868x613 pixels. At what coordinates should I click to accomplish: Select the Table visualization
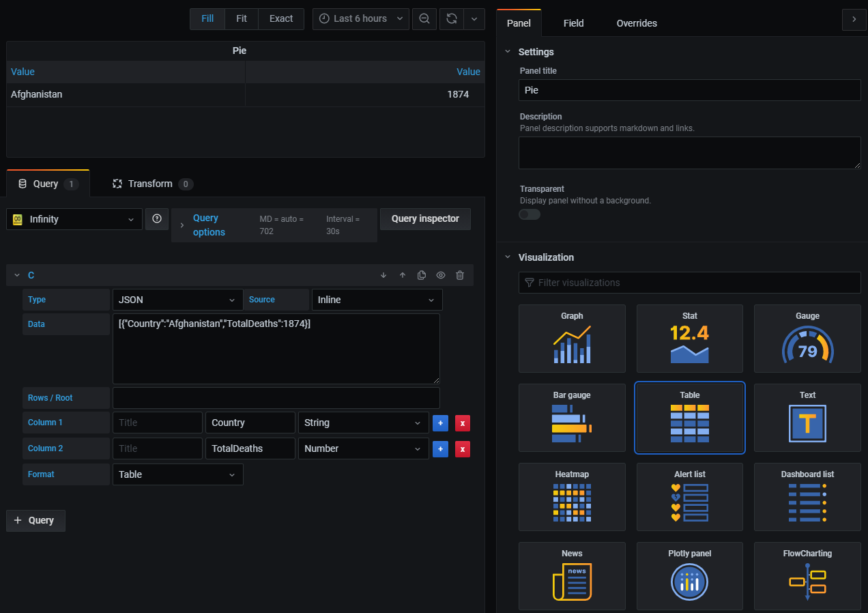(x=690, y=418)
